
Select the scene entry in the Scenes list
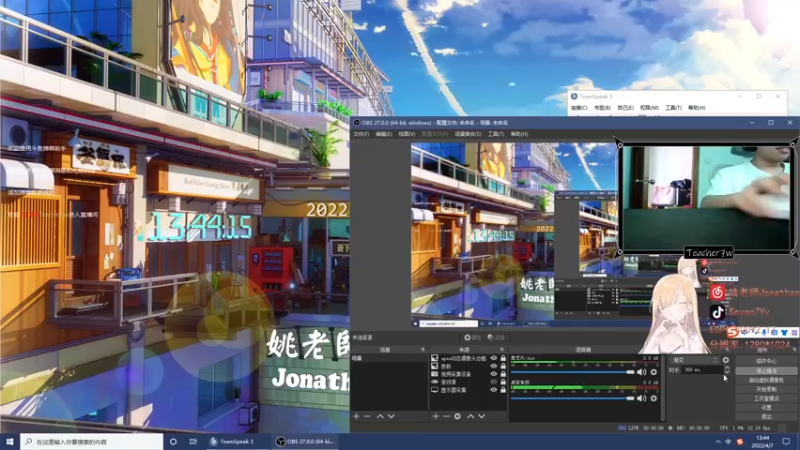point(389,358)
